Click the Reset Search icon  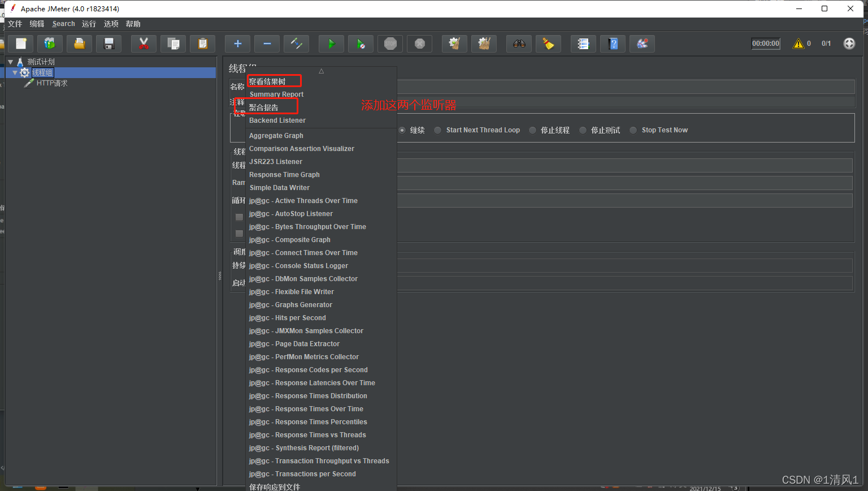coord(549,44)
